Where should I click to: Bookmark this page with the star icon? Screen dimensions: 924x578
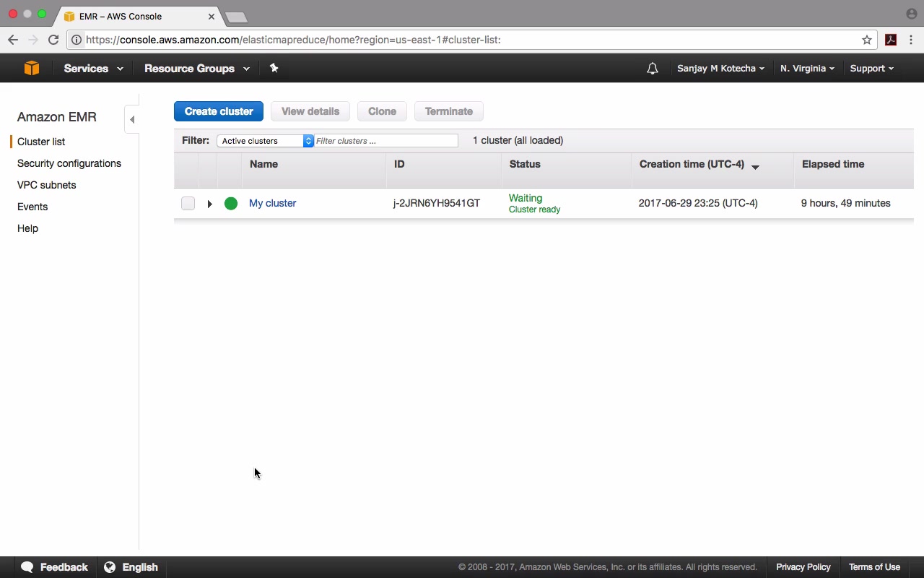(867, 40)
